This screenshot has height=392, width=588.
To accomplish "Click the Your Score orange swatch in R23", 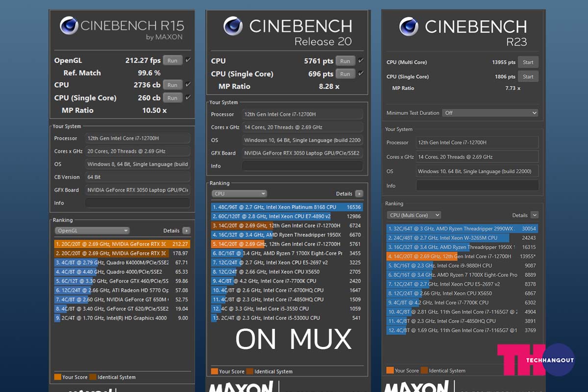I will pyautogui.click(x=390, y=370).
